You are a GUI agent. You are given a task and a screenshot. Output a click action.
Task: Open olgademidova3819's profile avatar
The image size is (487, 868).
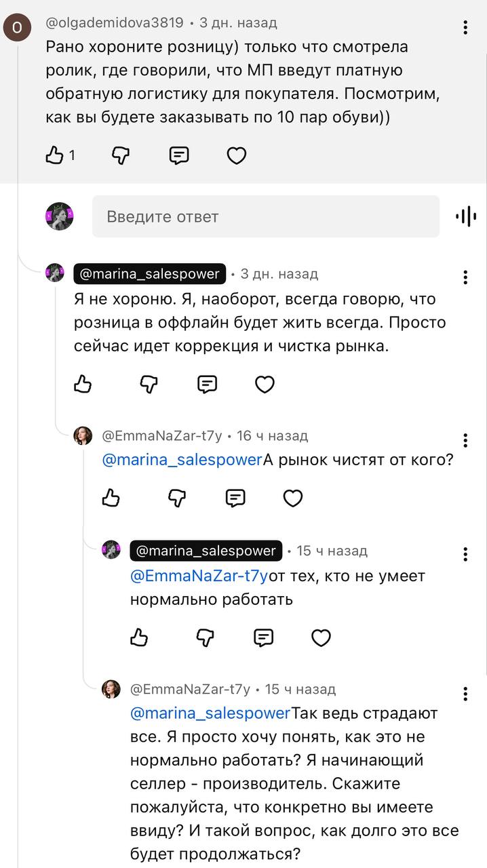click(x=16, y=27)
